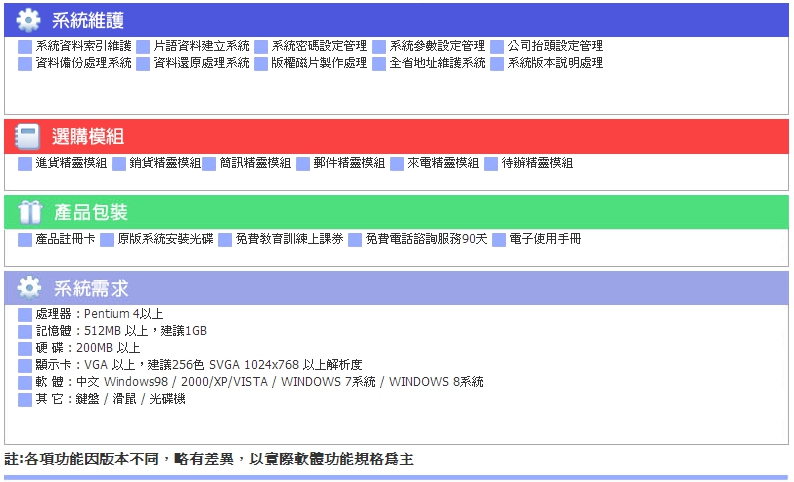Click blue bullet square before 資料備份處理系統
This screenshot has width=794, height=482.
25,64
